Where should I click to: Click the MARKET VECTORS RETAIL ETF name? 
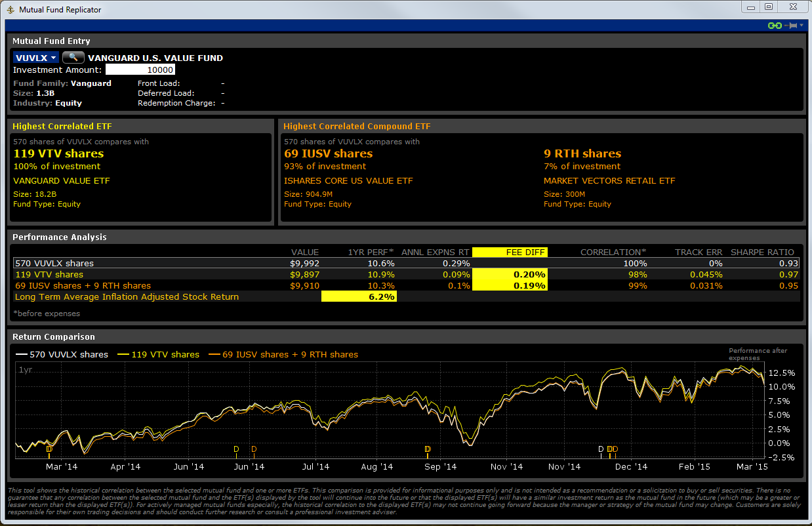609,180
